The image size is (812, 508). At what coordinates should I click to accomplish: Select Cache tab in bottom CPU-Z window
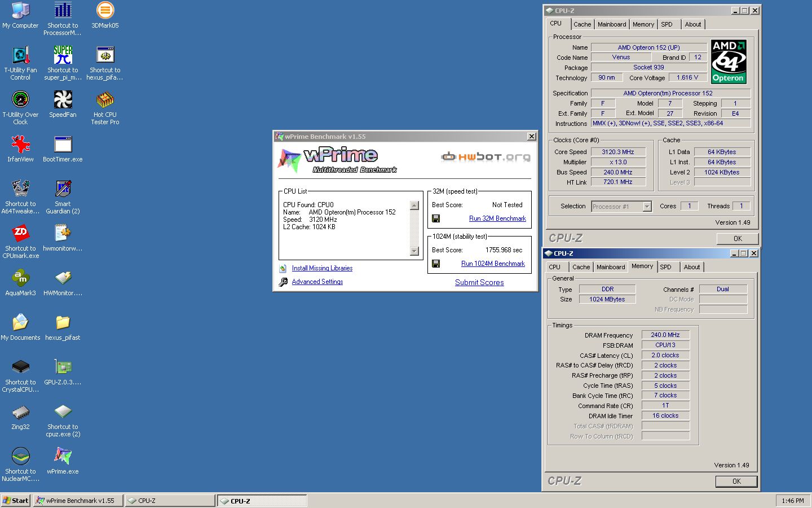tap(581, 267)
